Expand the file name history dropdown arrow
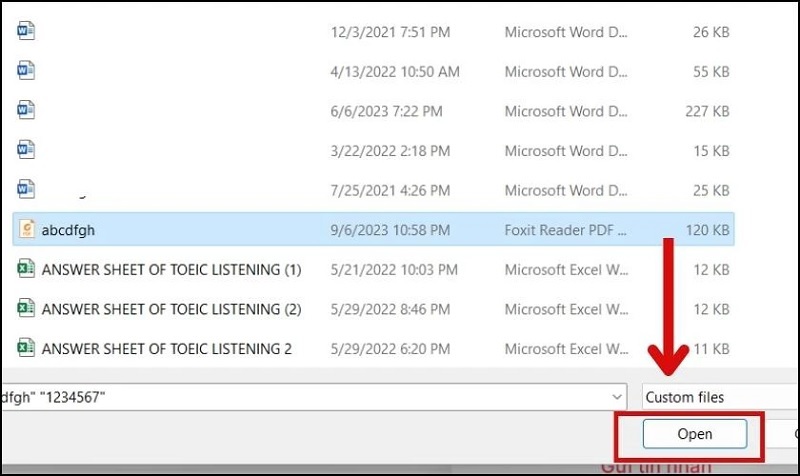Screen dimensions: 800x476 615,397
